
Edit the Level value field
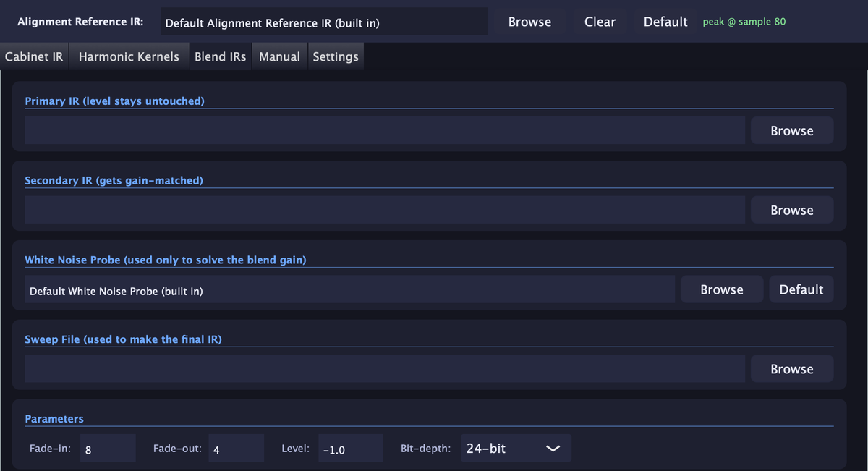pyautogui.click(x=350, y=449)
